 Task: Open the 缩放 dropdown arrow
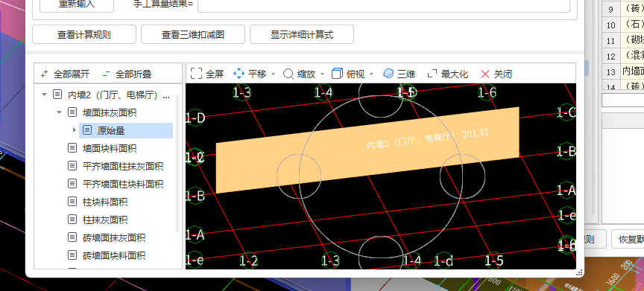click(x=323, y=74)
